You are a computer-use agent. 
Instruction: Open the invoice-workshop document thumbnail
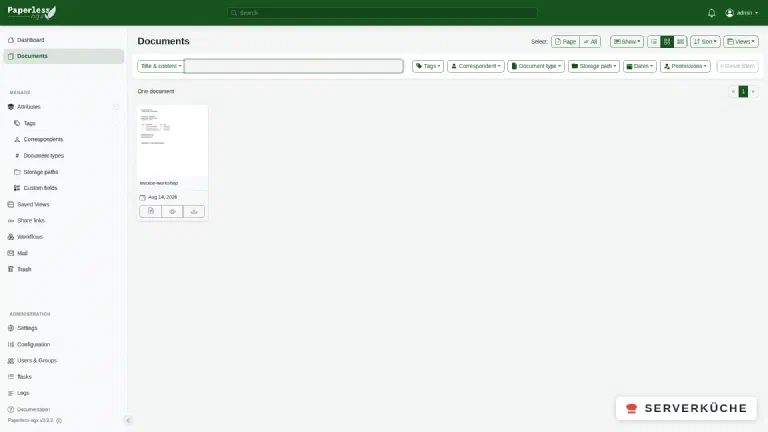coord(172,141)
